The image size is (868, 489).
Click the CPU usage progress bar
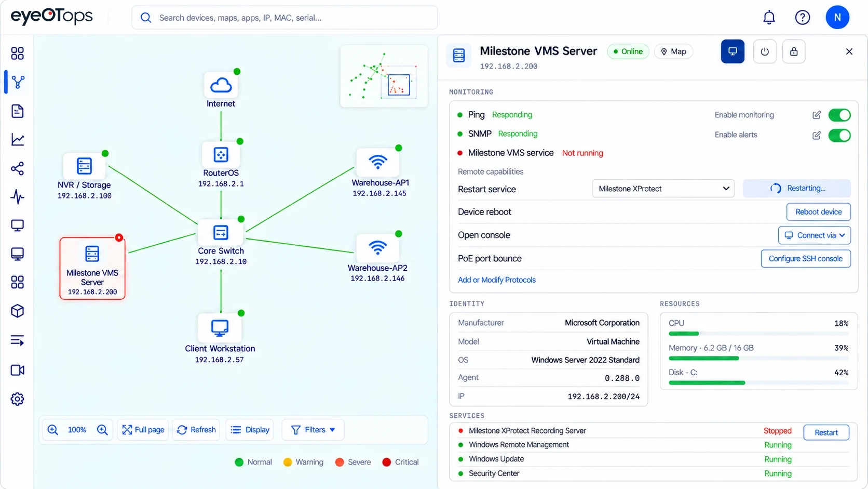tap(758, 334)
